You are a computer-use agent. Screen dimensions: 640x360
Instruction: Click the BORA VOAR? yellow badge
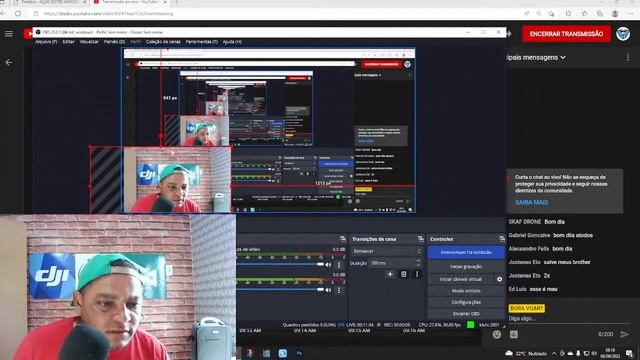tap(527, 308)
